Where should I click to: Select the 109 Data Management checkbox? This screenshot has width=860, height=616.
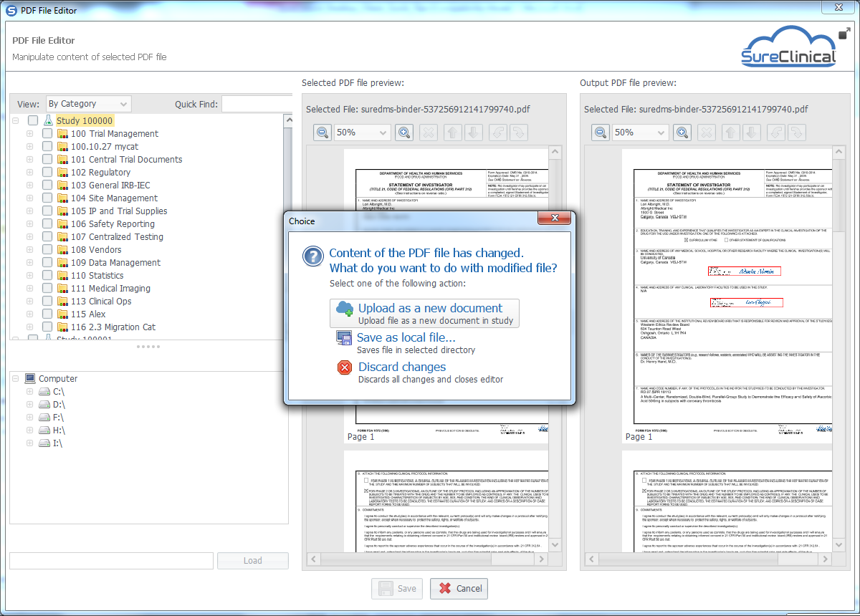coord(47,262)
